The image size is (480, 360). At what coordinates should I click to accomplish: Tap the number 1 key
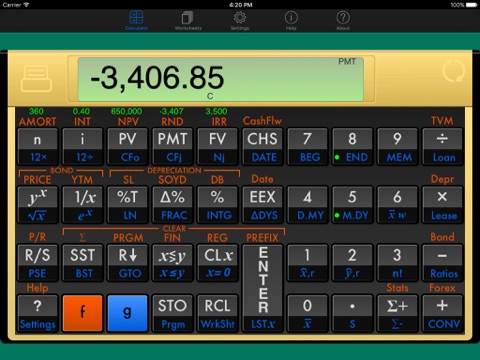pos(307,263)
